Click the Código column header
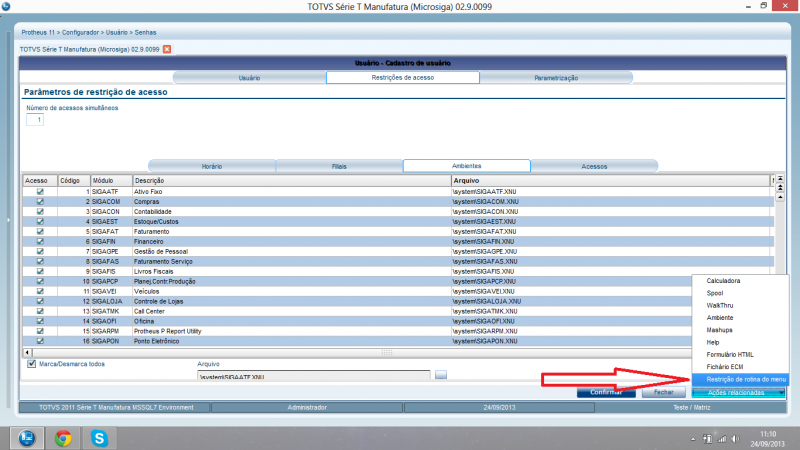This screenshot has height=450, width=800. (x=73, y=181)
